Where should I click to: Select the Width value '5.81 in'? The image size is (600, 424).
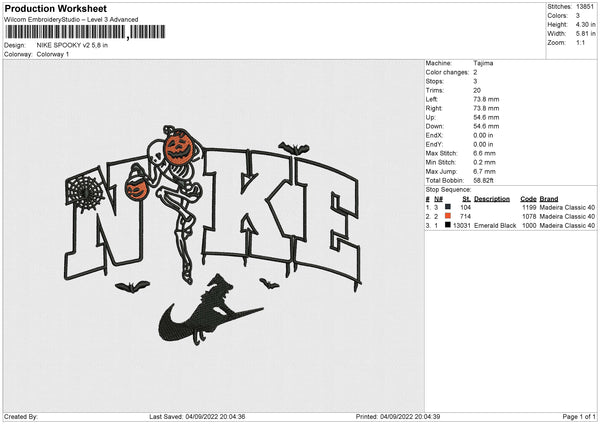(x=586, y=34)
